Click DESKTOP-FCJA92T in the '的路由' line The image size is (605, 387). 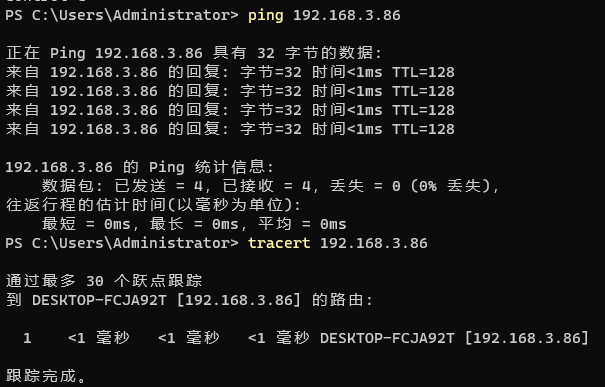99,300
